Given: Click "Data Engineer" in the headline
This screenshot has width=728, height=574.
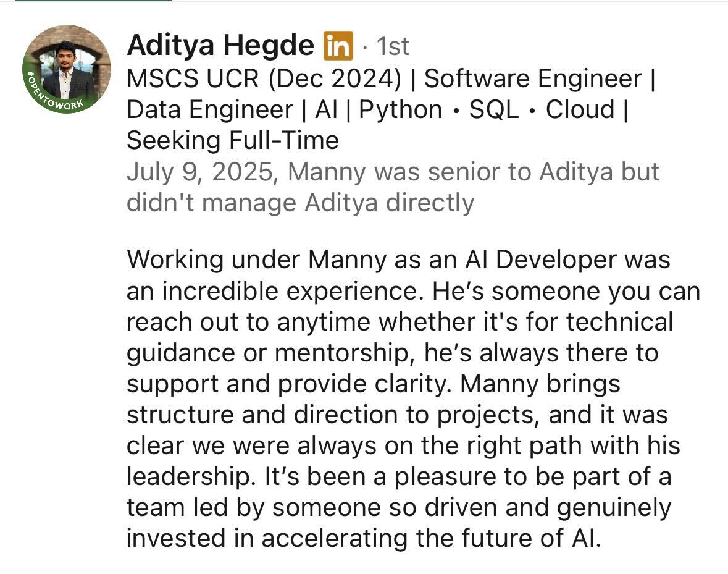Looking at the screenshot, I should pos(210,110).
